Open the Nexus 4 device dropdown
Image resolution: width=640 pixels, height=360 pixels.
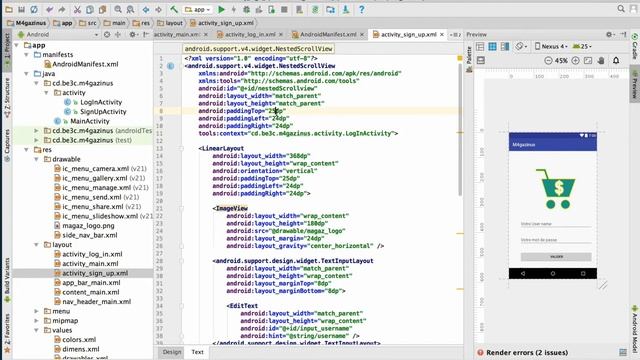pos(551,47)
